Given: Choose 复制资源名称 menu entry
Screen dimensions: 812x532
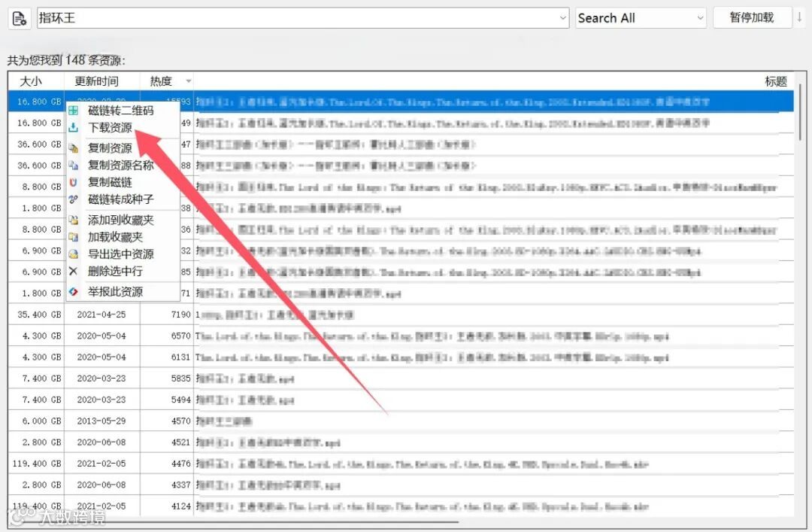Looking at the screenshot, I should 120,166.
